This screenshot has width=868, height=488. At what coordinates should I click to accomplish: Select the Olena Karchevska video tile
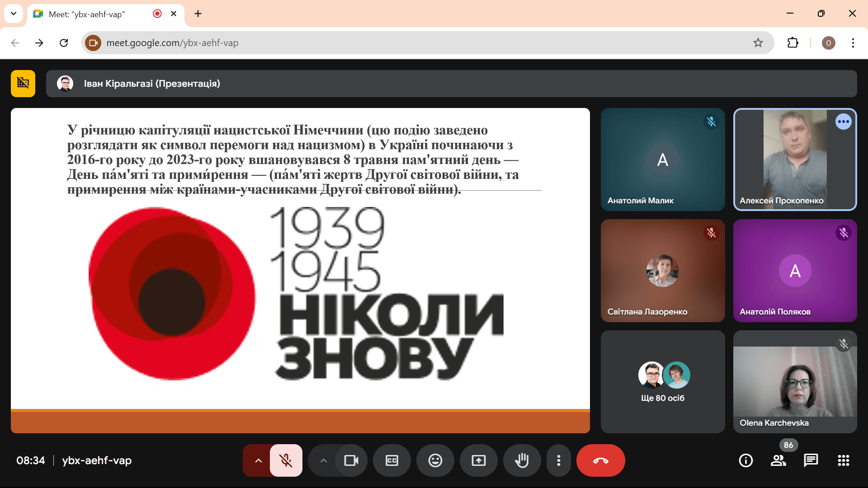tap(795, 382)
